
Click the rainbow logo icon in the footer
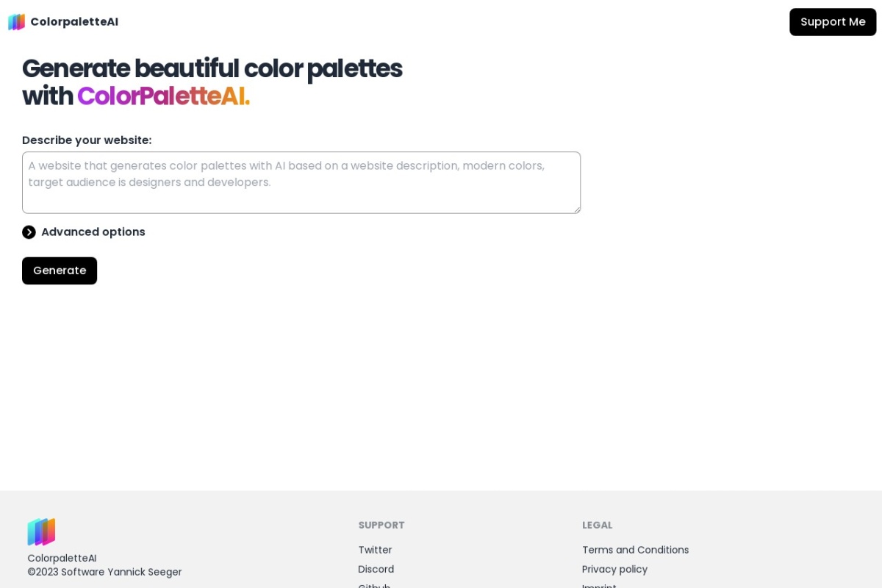(x=41, y=531)
